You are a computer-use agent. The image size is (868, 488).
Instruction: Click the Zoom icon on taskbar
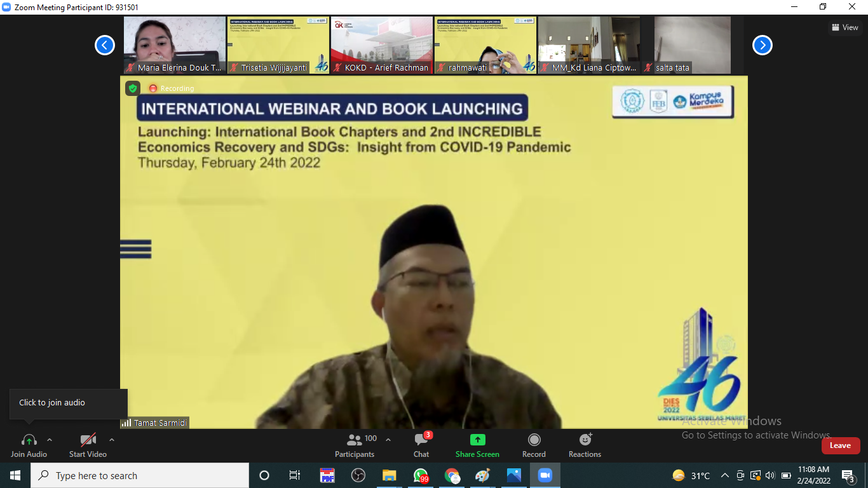[545, 475]
